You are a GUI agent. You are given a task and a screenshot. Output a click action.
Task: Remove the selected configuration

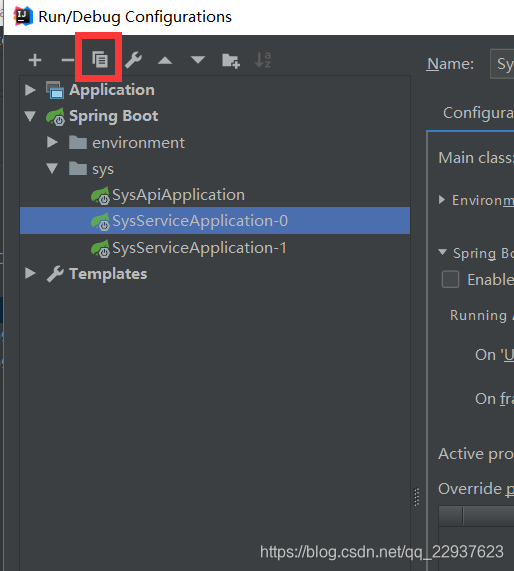coord(67,60)
